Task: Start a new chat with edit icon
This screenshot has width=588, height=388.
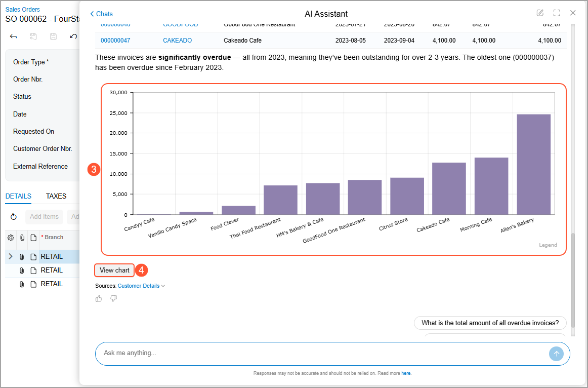Action: 540,13
